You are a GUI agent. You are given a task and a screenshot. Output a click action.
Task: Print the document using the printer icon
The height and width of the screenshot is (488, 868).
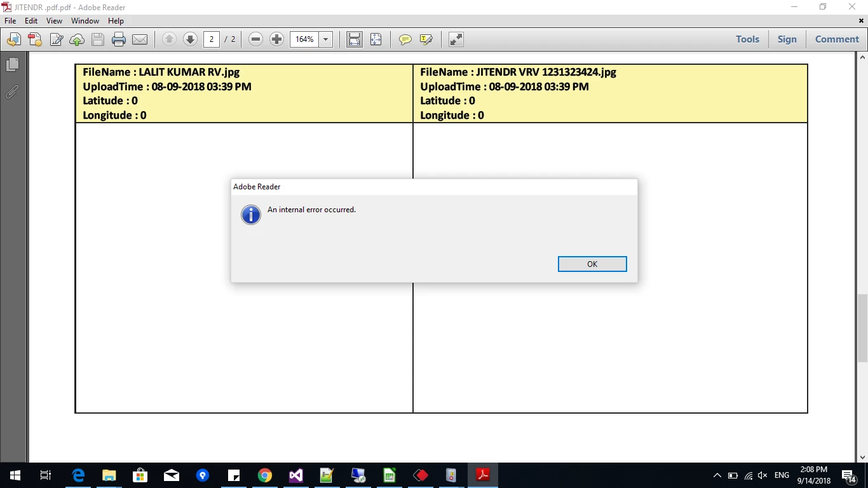click(119, 39)
